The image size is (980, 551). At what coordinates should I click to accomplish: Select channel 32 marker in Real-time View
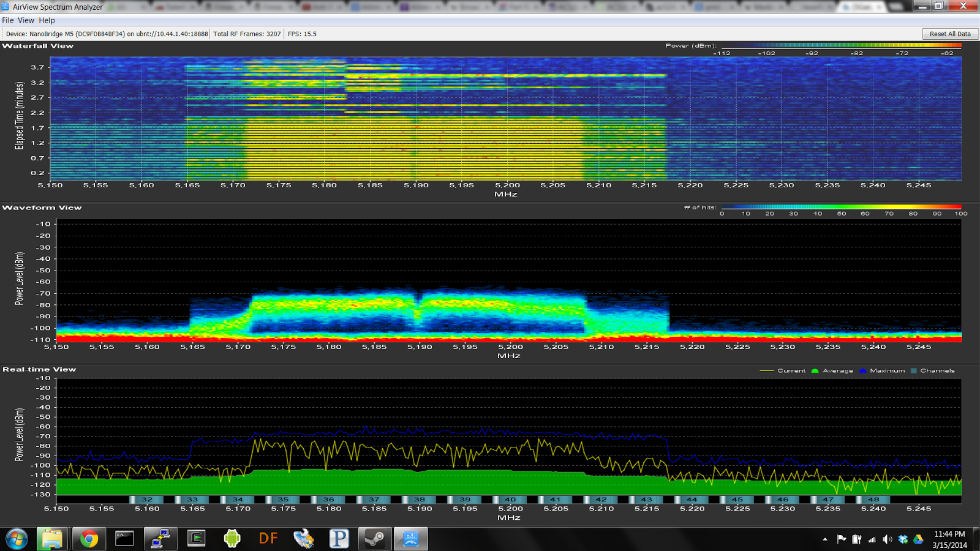147,500
